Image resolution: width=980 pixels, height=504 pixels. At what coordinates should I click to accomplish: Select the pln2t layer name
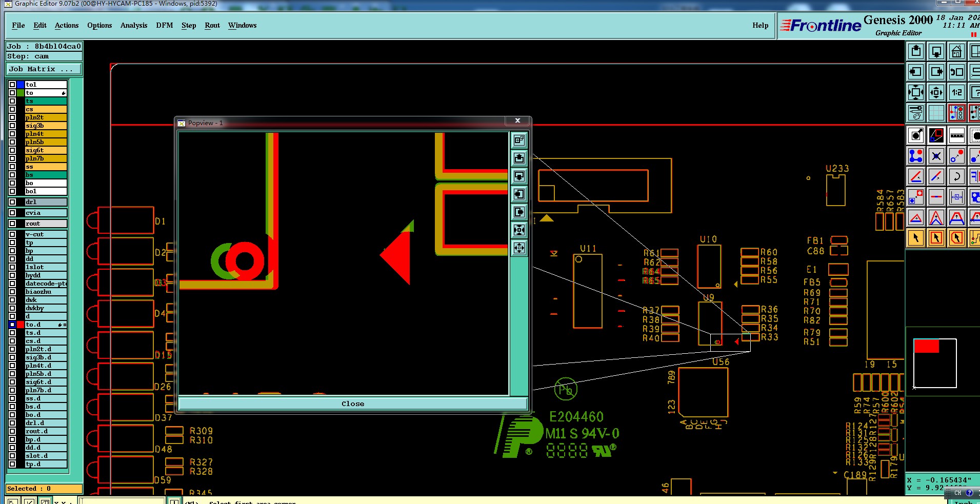pyautogui.click(x=46, y=117)
